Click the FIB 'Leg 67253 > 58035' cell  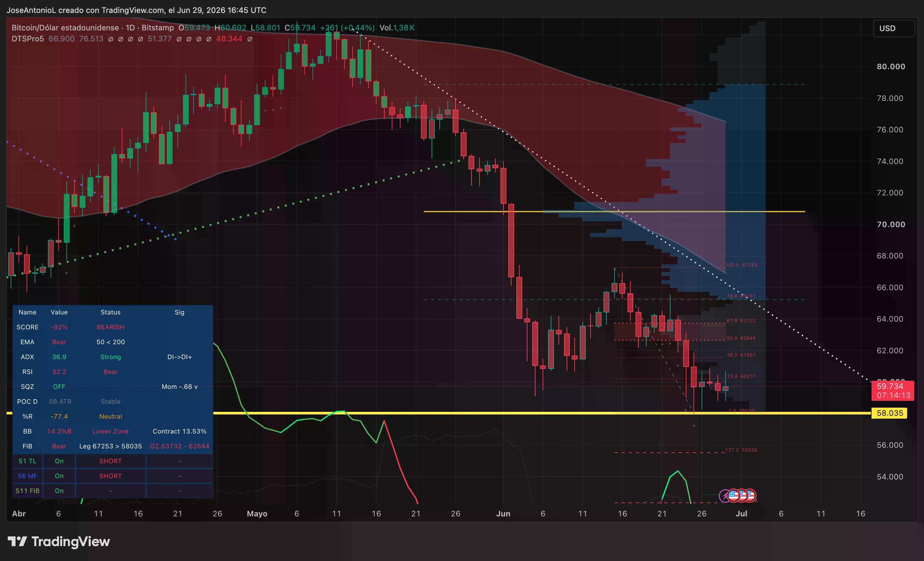pyautogui.click(x=111, y=446)
